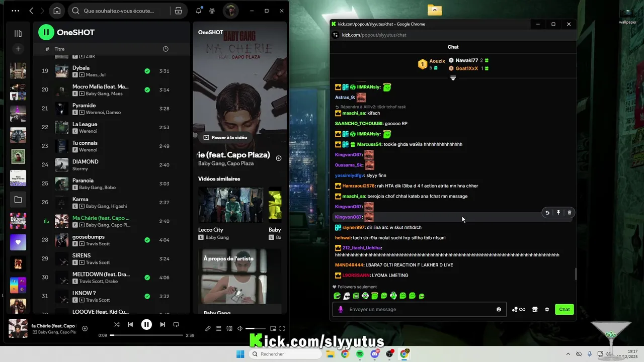Viewport: 644px width, 362px height.
Task: Open the lyrics microphone icon
Action: pyautogui.click(x=208, y=328)
